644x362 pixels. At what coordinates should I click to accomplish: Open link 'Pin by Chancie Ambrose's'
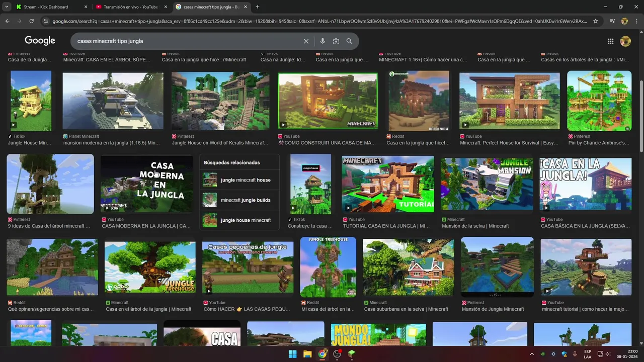pos(599,143)
